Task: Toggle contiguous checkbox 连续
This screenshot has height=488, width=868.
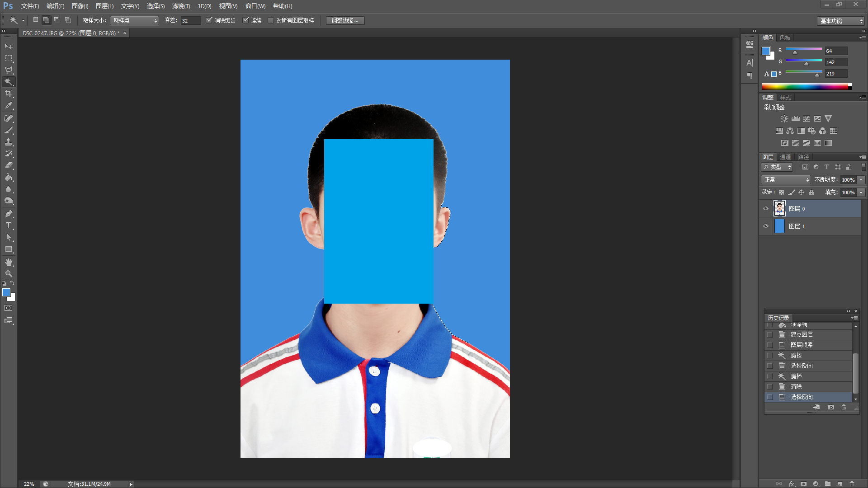Action: coord(246,20)
